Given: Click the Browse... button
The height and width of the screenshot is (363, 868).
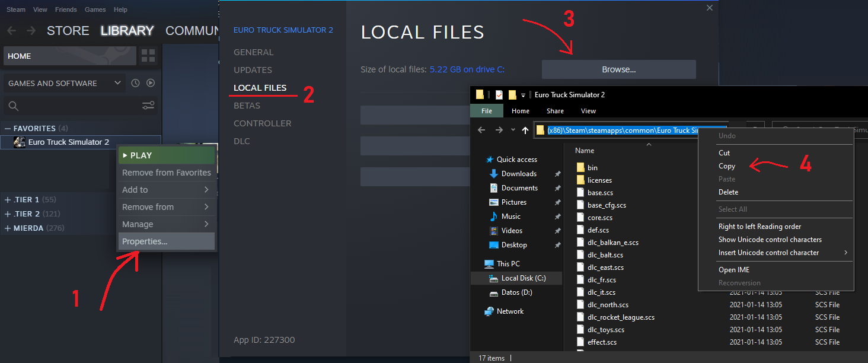Looking at the screenshot, I should [619, 69].
